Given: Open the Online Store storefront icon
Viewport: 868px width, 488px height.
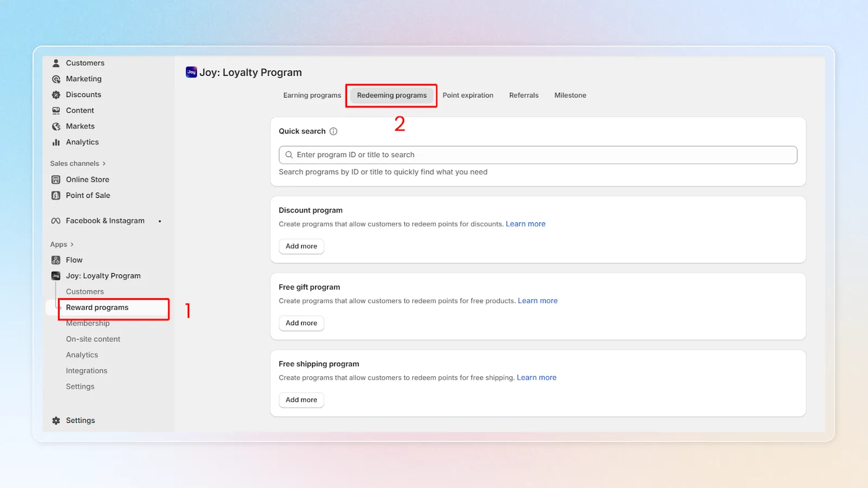Looking at the screenshot, I should point(56,179).
